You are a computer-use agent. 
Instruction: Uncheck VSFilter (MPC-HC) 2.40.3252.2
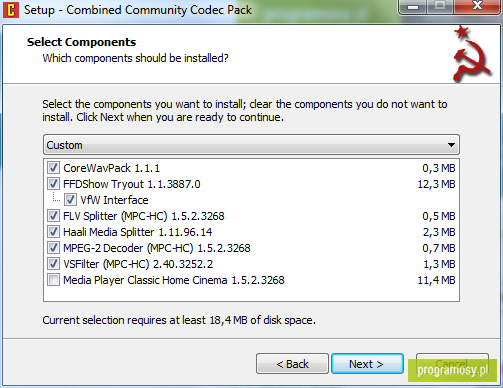53,264
